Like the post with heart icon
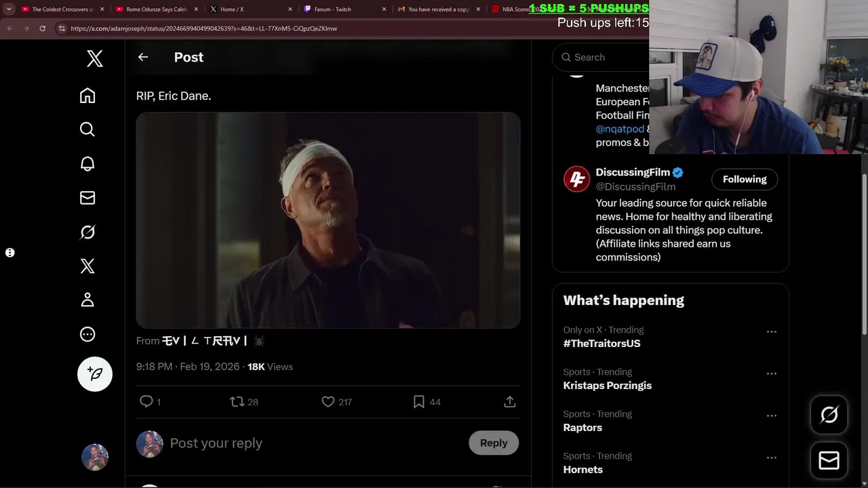The height and width of the screenshot is (488, 868). click(328, 402)
